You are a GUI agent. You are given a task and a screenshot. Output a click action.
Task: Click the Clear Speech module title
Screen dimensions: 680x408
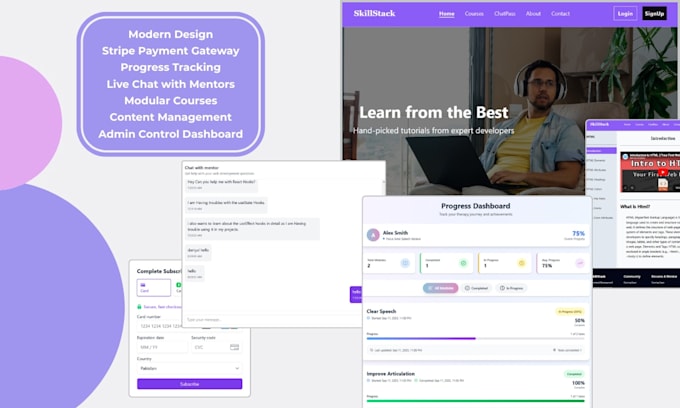pyautogui.click(x=381, y=311)
